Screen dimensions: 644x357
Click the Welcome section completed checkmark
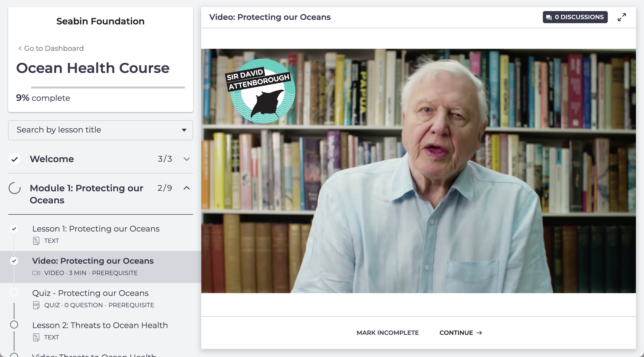click(15, 159)
